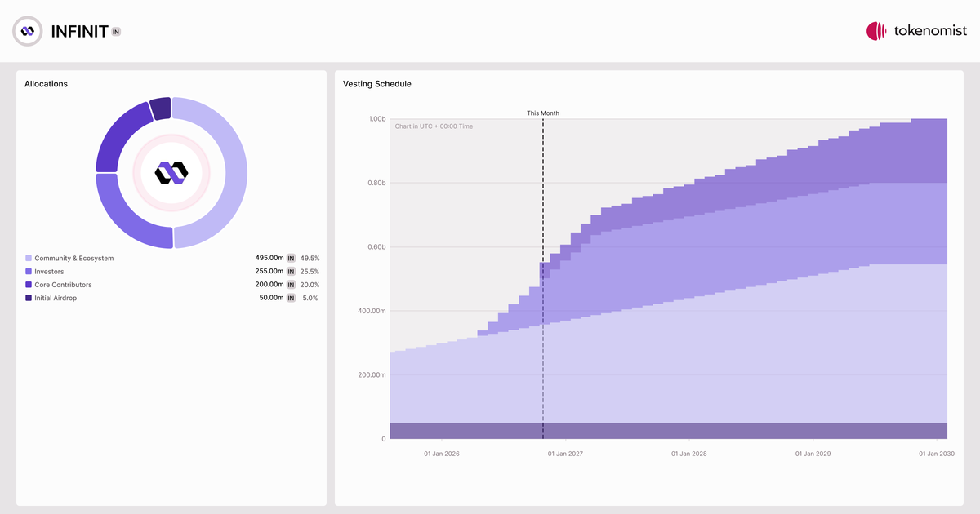This screenshot has height=514, width=980.
Task: Click the 5.0% percentage
Action: (x=311, y=298)
